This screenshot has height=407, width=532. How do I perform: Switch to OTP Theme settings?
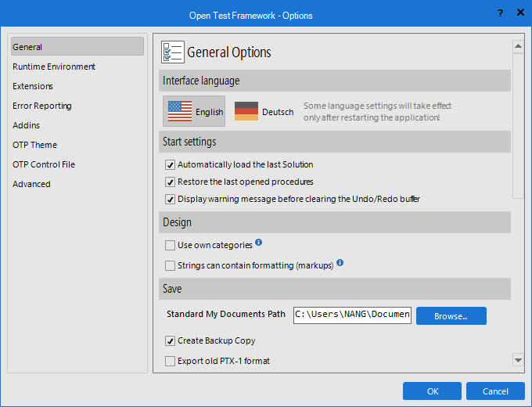(x=34, y=145)
